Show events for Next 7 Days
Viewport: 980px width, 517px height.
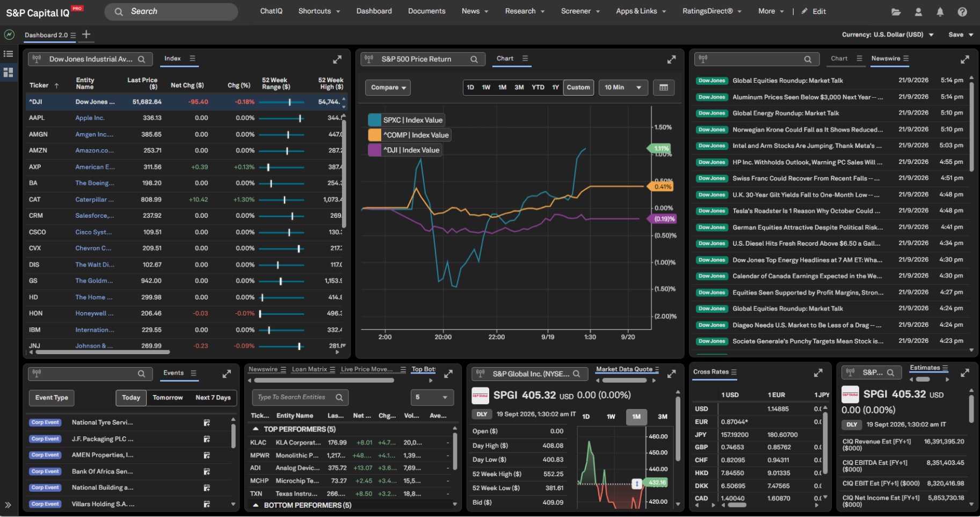213,398
